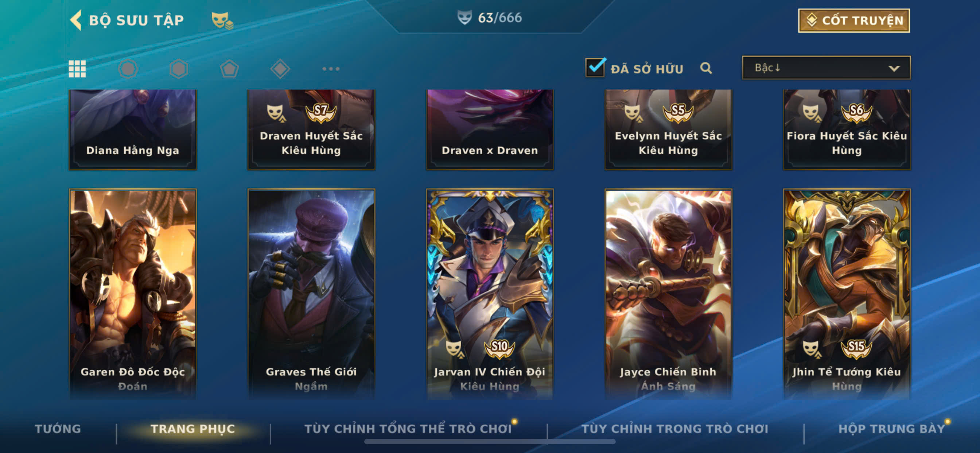Open Jarvan IV Chiến Đội Kiêu Hùng skin
The width and height of the screenshot is (980, 453).
[x=490, y=294]
